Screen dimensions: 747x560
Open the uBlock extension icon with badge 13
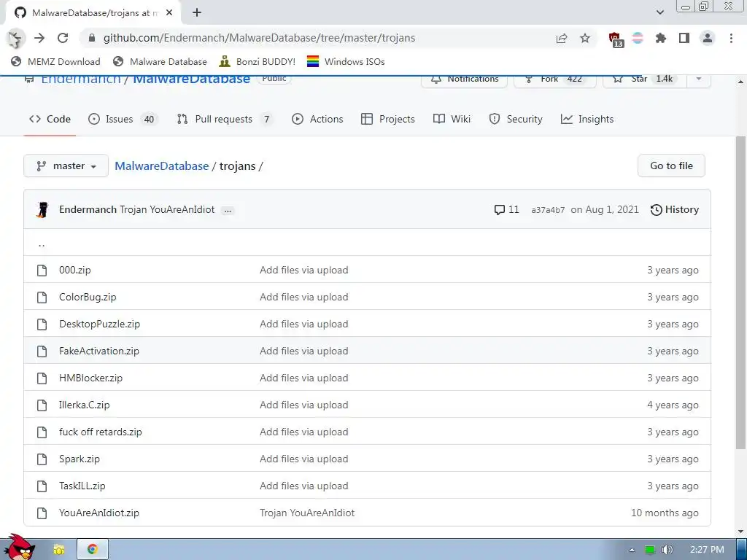pos(616,39)
